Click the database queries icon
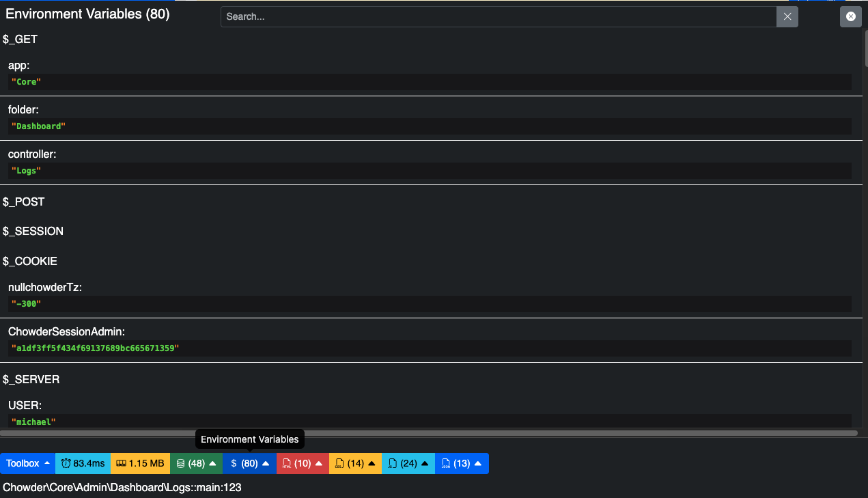This screenshot has width=868, height=498. (x=181, y=463)
